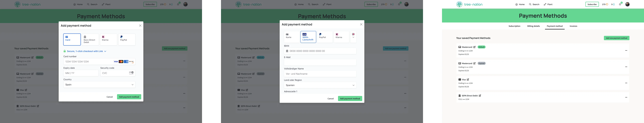This screenshot has height=123, width=644.
Task: Click the green lock icon beside Link checkout
Action: click(x=65, y=51)
